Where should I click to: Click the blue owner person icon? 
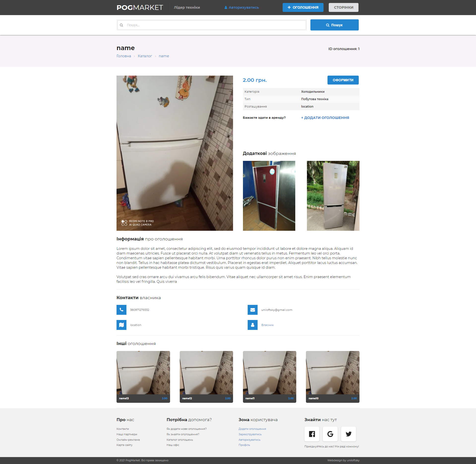pyautogui.click(x=253, y=325)
